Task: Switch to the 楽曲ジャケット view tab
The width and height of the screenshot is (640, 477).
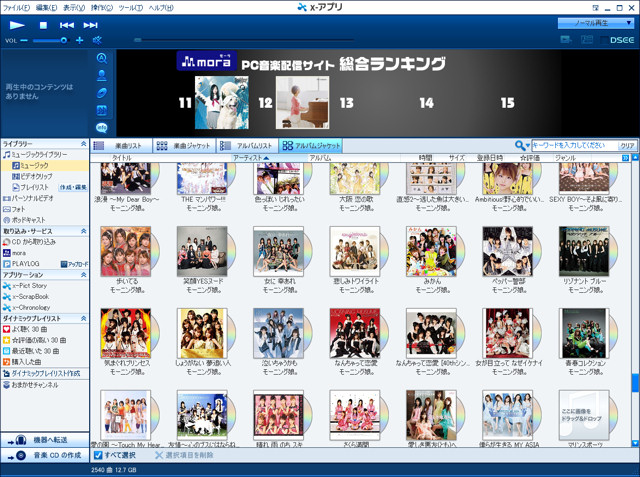Action: point(184,146)
